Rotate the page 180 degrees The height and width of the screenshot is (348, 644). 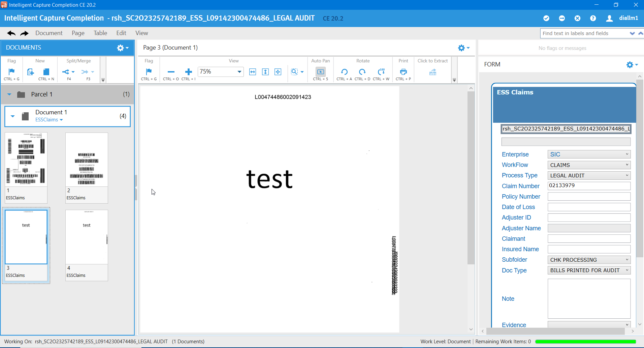click(x=381, y=72)
